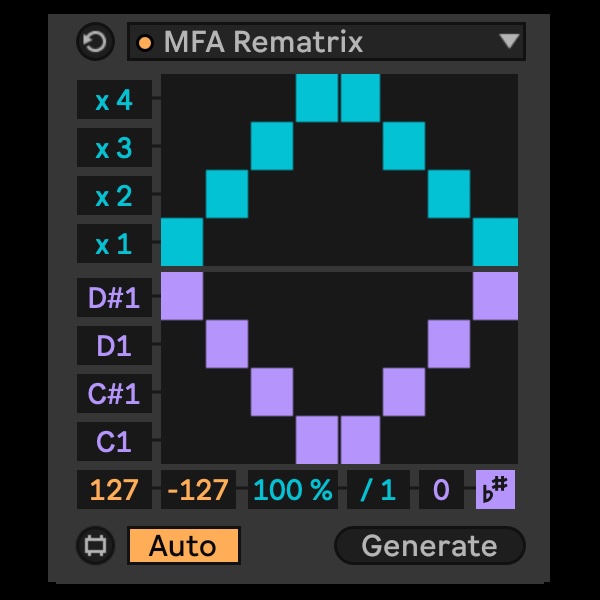Image resolution: width=600 pixels, height=600 pixels.
Task: Click the round icon beside Auto
Action: click(96, 546)
